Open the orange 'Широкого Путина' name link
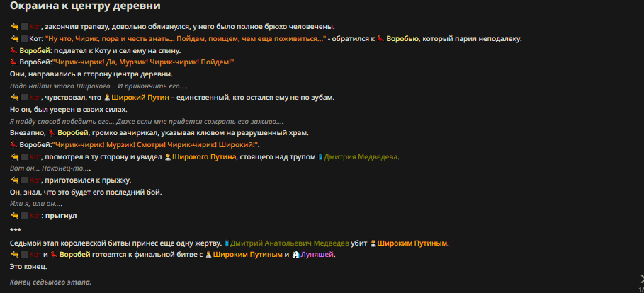Viewport: 644px width, 293px height. [x=204, y=156]
